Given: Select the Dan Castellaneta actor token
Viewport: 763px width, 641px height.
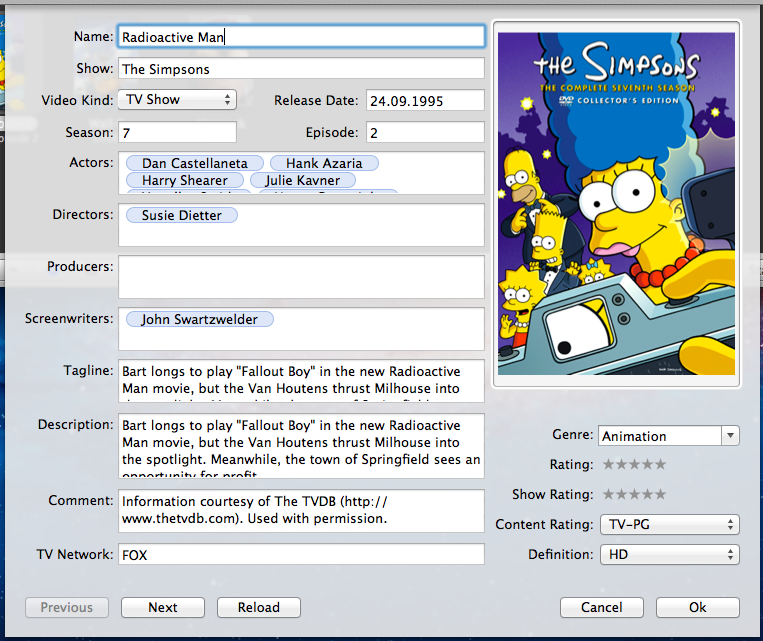Looking at the screenshot, I should [x=195, y=163].
